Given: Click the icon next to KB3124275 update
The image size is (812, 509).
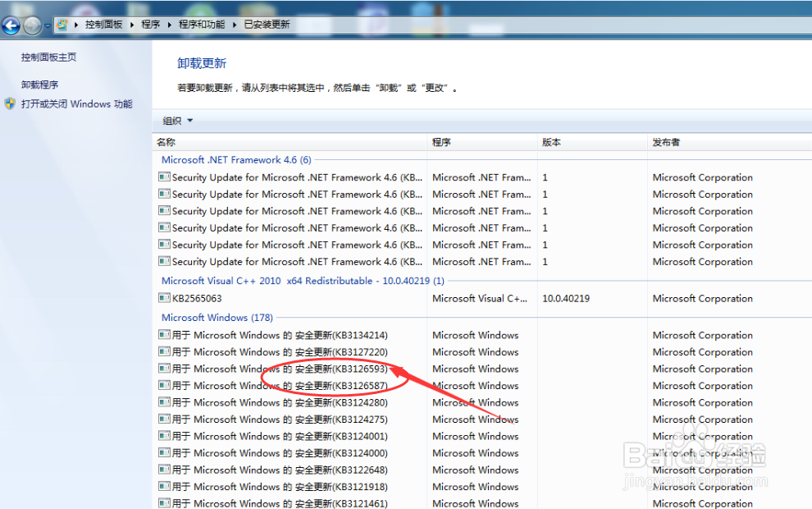Looking at the screenshot, I should (164, 419).
